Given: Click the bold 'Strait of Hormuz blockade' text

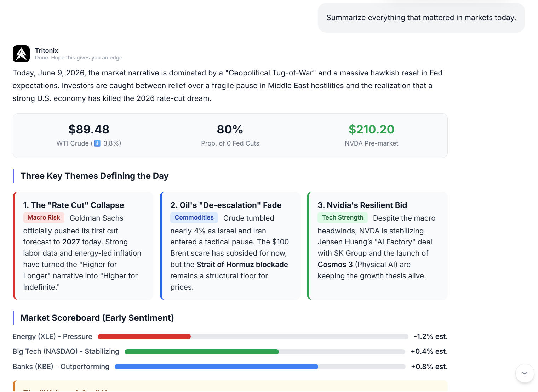Looking at the screenshot, I should coord(242,265).
